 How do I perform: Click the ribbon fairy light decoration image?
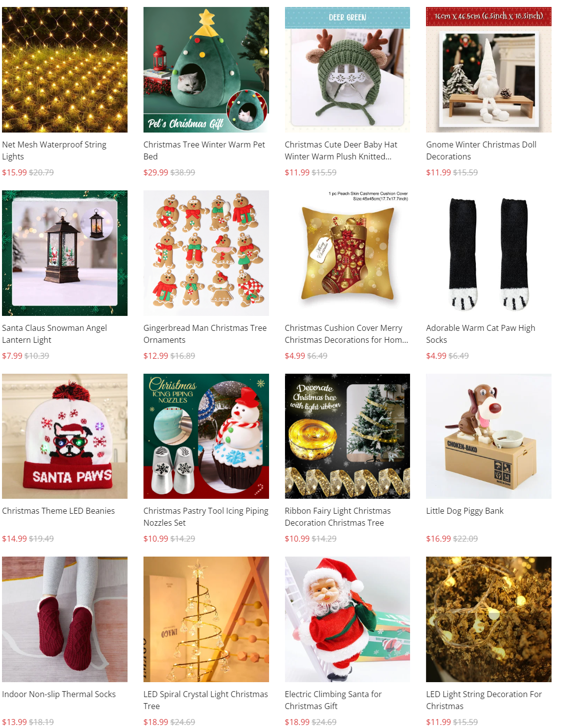pos(347,436)
